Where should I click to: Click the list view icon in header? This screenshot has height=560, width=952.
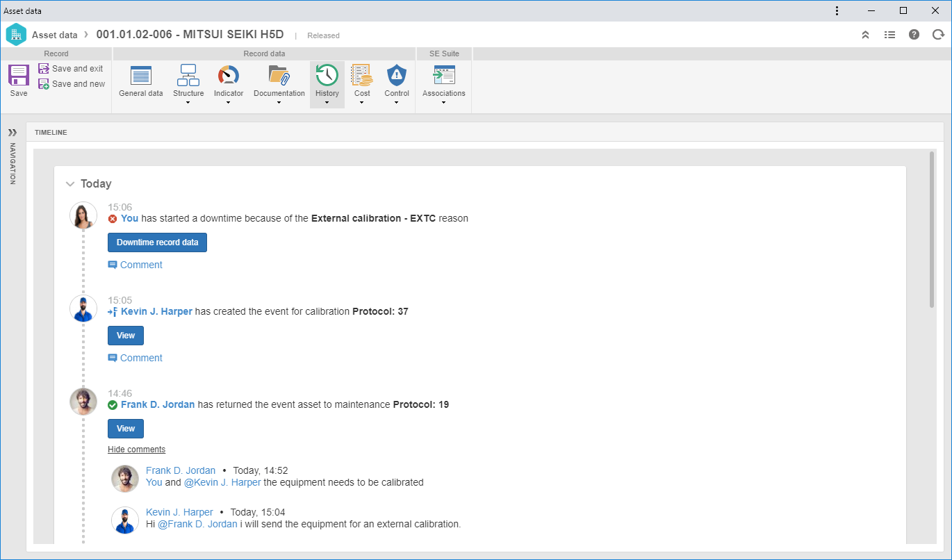[x=889, y=35]
